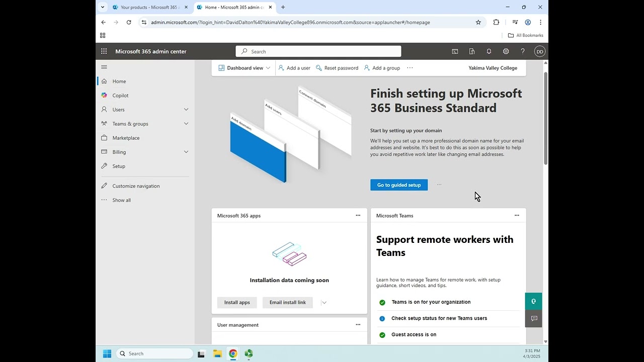
Task: Open new browser tab
Action: point(283,7)
